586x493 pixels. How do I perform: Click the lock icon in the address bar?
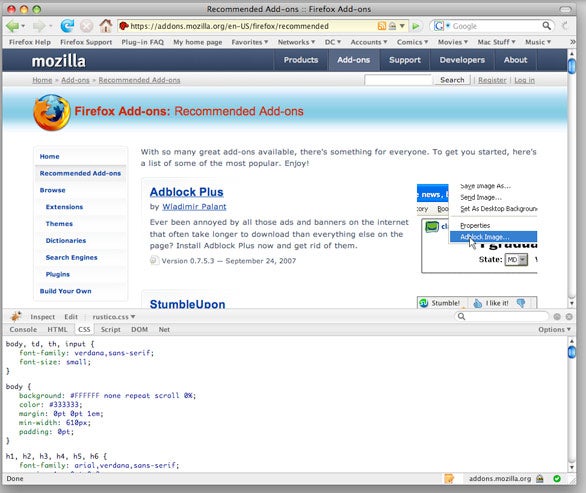pos(392,26)
